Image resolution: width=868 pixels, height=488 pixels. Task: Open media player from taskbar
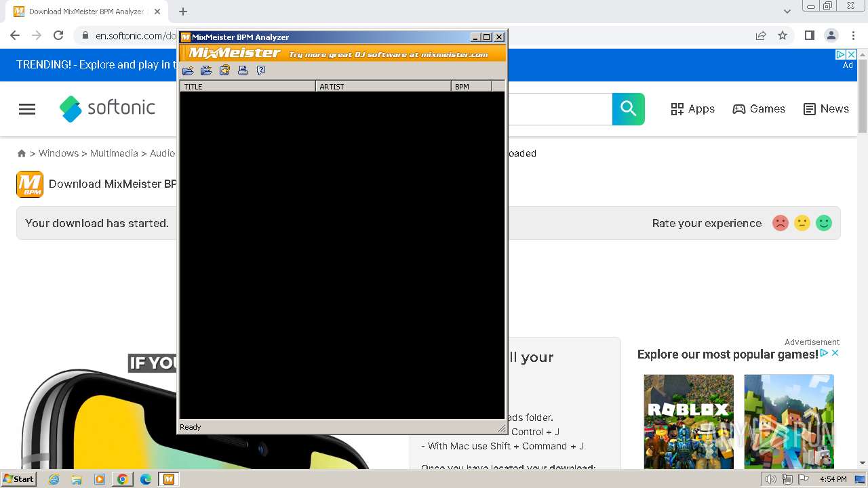tap(100, 479)
